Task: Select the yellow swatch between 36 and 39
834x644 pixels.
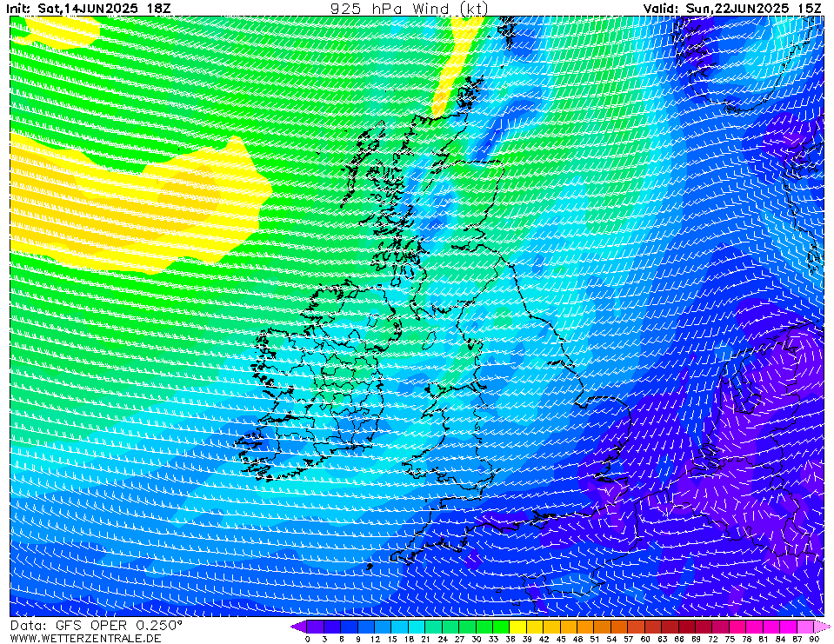Action: tap(518, 627)
